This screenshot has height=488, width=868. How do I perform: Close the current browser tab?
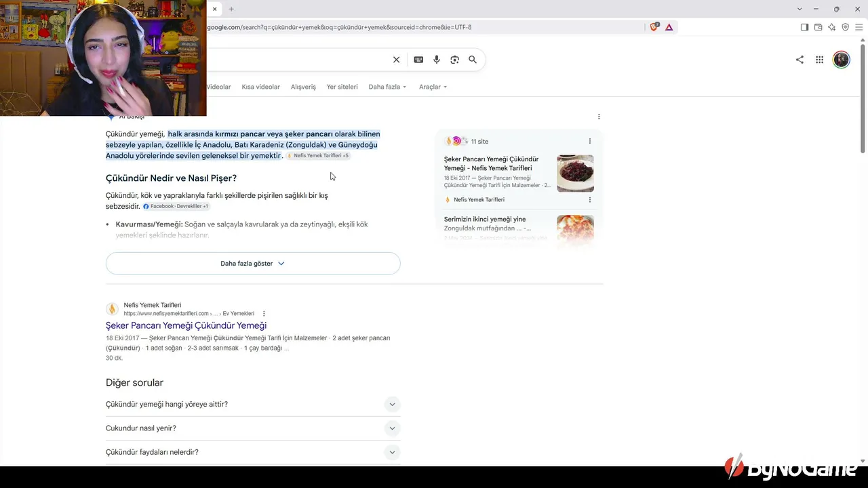tap(214, 9)
